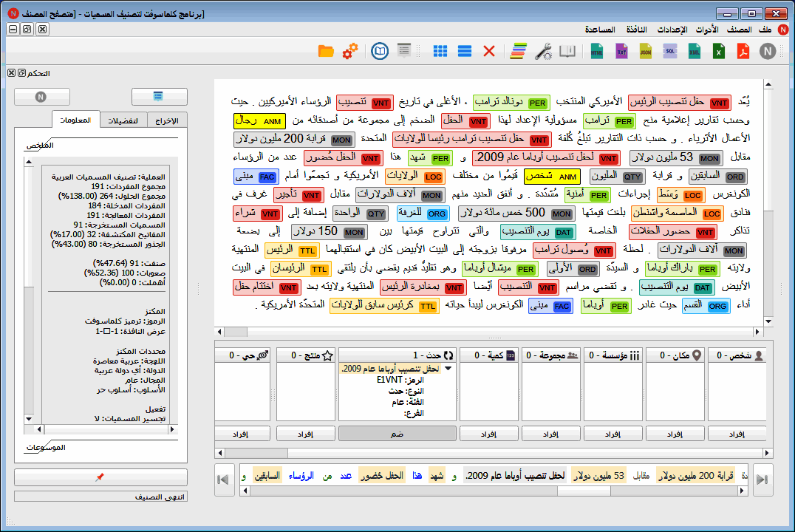Viewport: 795px width, 532px height.
Task: Click the blue list button in التحكم panel
Action: pyautogui.click(x=159, y=96)
